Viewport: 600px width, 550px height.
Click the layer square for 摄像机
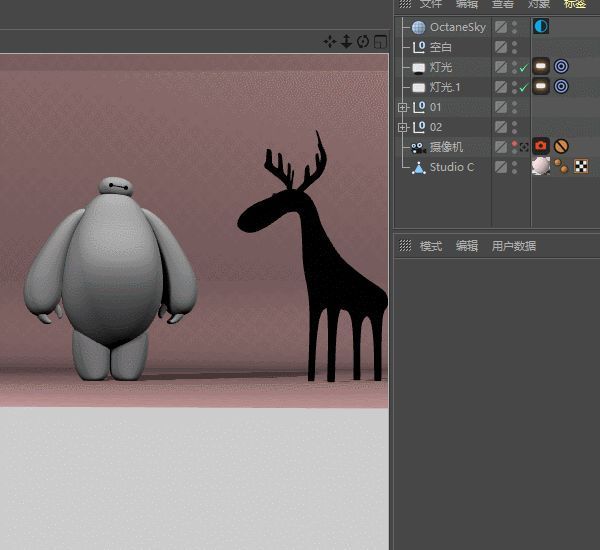tap(501, 147)
